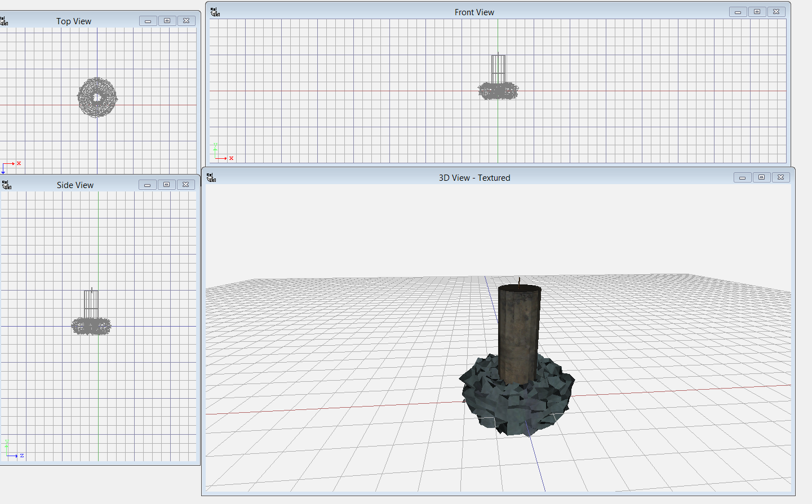Minimize the Top View window
The image size is (812, 504).
point(148,21)
